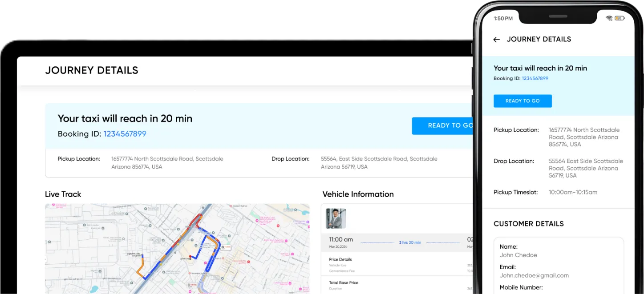This screenshot has width=644, height=294.
Task: Tap the Pickup Timeslot label
Action: [516, 192]
